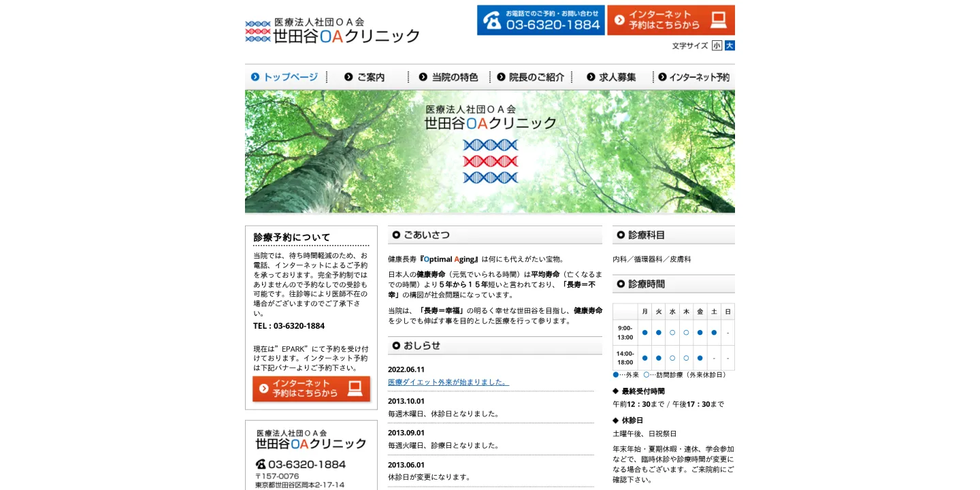
Task: Click the news date 2022.06.11
Action: pyautogui.click(x=406, y=370)
